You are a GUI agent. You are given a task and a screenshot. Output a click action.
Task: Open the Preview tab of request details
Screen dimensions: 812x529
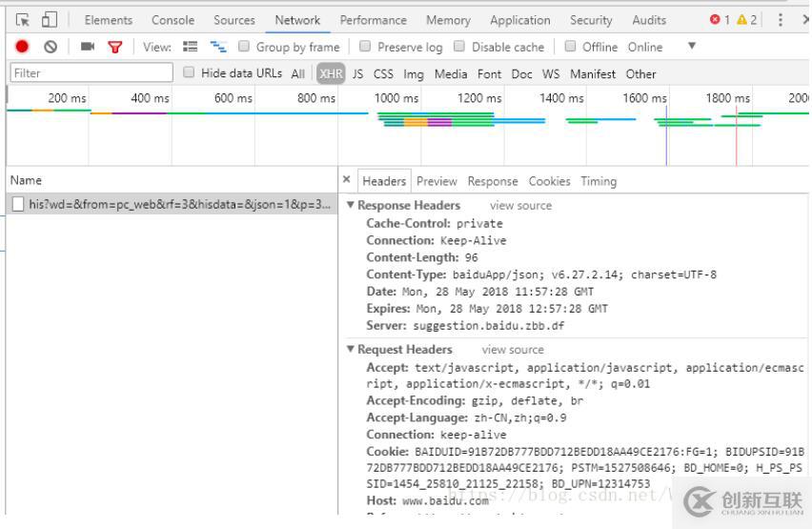pyautogui.click(x=436, y=181)
